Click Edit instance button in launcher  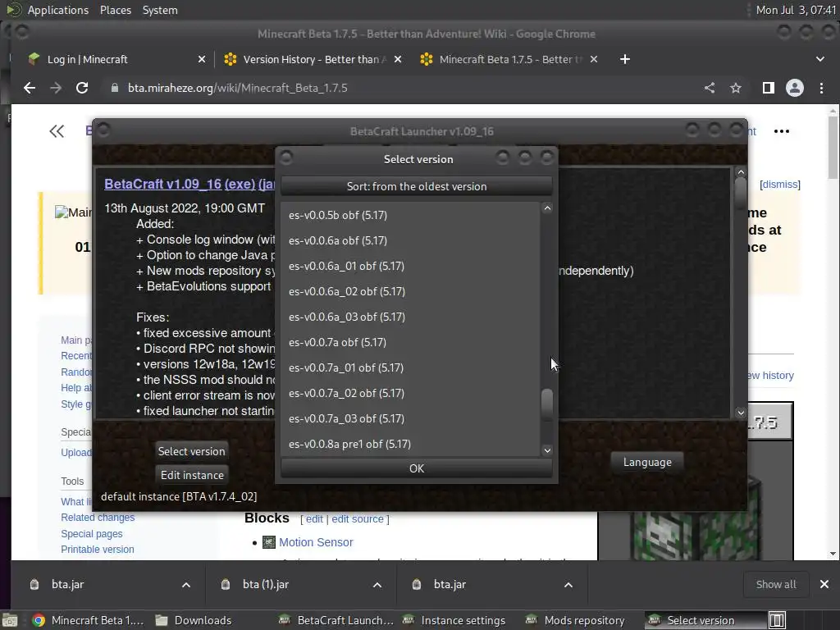192,475
